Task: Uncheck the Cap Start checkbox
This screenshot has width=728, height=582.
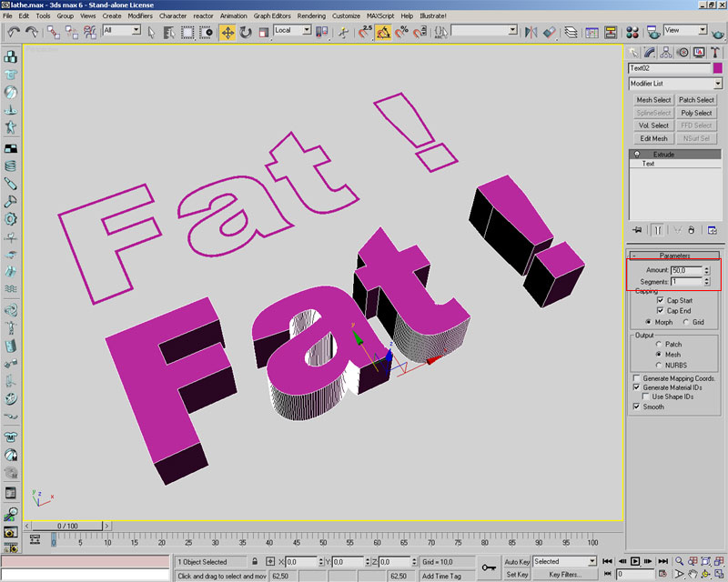Action: pos(660,299)
